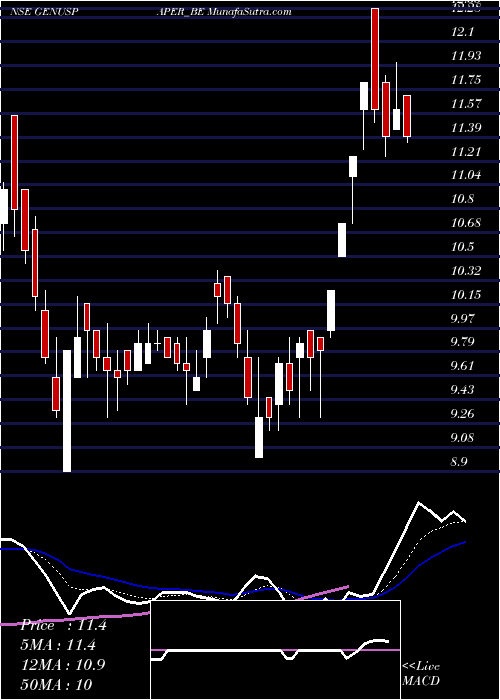Image resolution: width=500 pixels, height=700 pixels.
Task: Select the 9.26 price axis label
Action: point(464,414)
